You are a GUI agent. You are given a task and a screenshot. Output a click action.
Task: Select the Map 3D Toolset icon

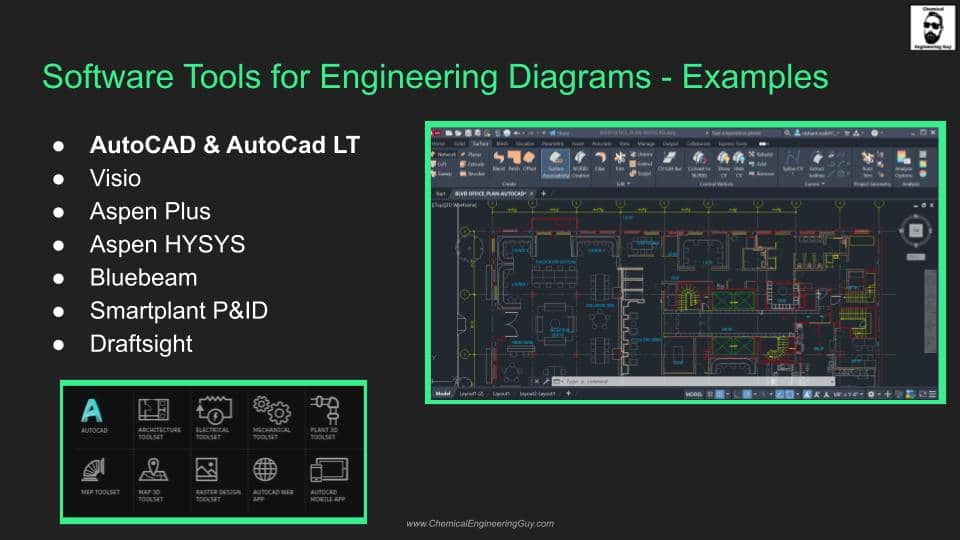[152, 470]
